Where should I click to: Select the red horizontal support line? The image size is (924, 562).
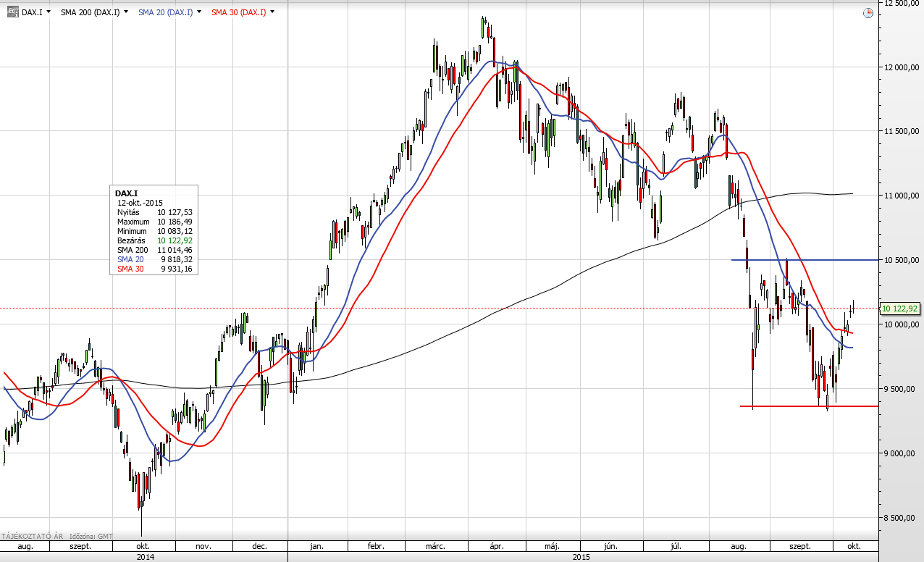pyautogui.click(x=809, y=406)
